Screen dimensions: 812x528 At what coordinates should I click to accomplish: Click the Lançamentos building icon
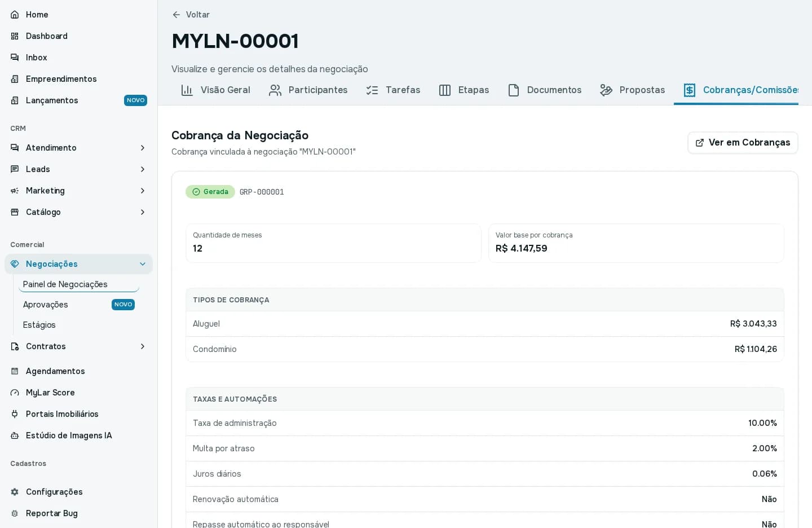pos(15,100)
